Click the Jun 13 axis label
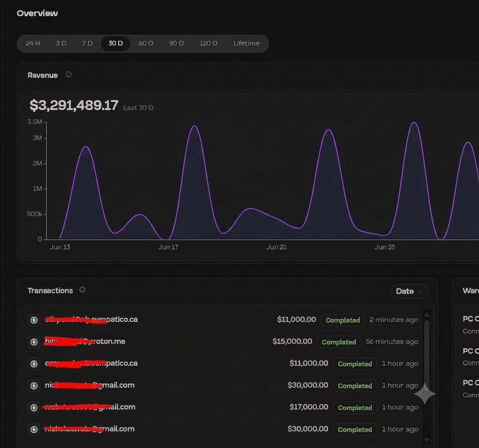Viewport: 479px width, 448px height. (x=60, y=247)
